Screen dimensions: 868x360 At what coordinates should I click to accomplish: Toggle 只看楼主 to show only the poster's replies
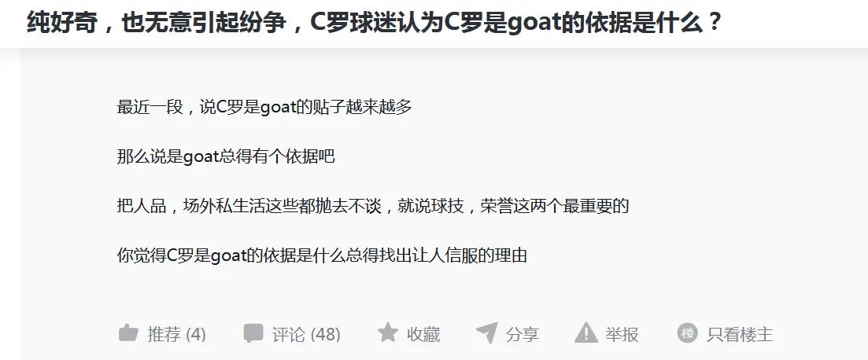tap(740, 335)
